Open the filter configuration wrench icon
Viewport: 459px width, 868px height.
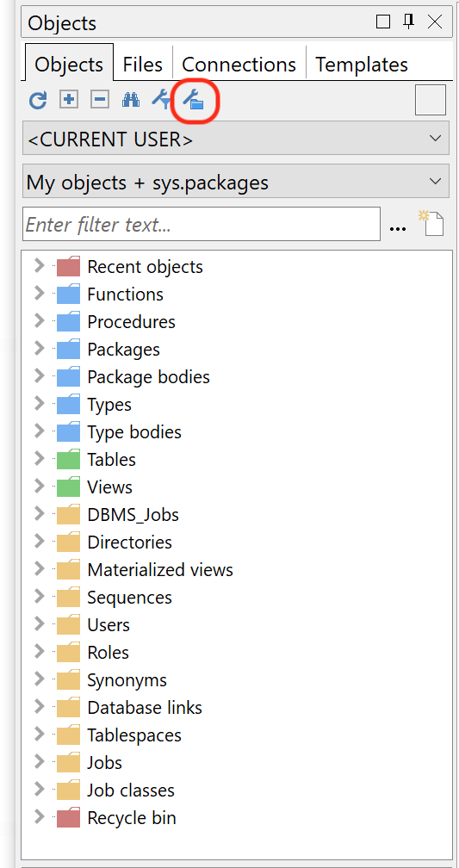(161, 100)
